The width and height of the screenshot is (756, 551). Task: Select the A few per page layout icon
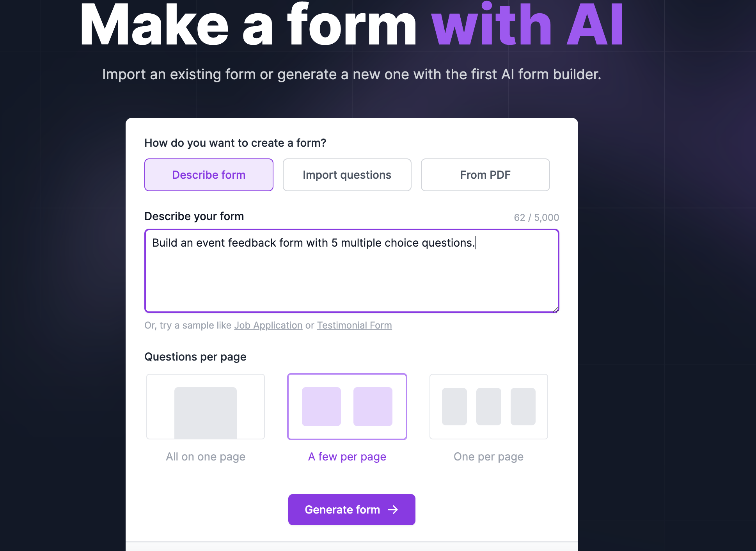[347, 407]
